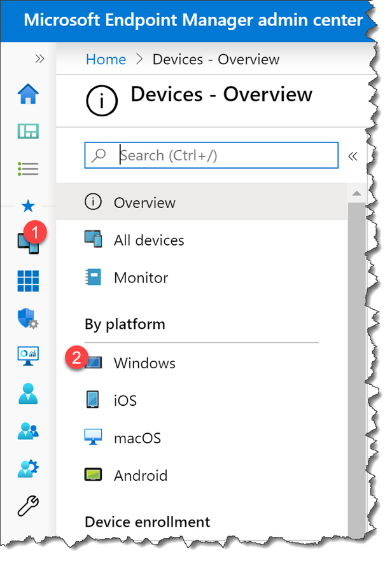This screenshot has width=392, height=561.
Task: Collapse the menu pane with double chevron
Action: tap(353, 156)
